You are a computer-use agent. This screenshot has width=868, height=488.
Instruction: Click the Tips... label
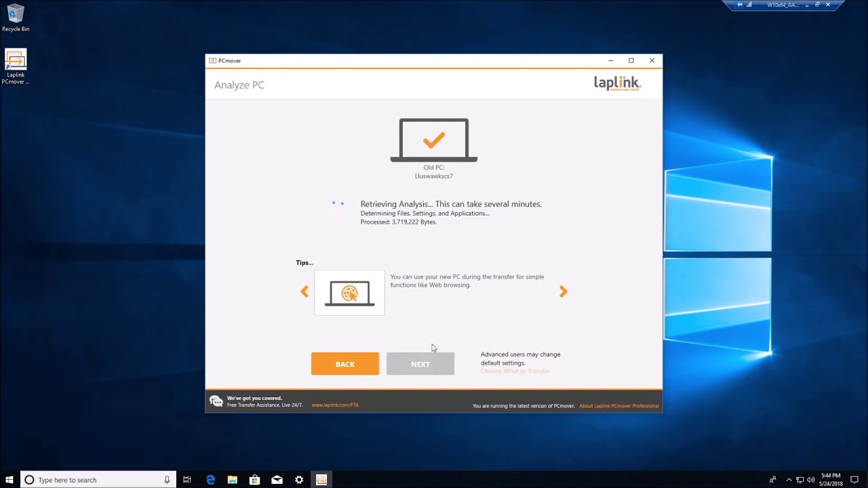coord(304,263)
